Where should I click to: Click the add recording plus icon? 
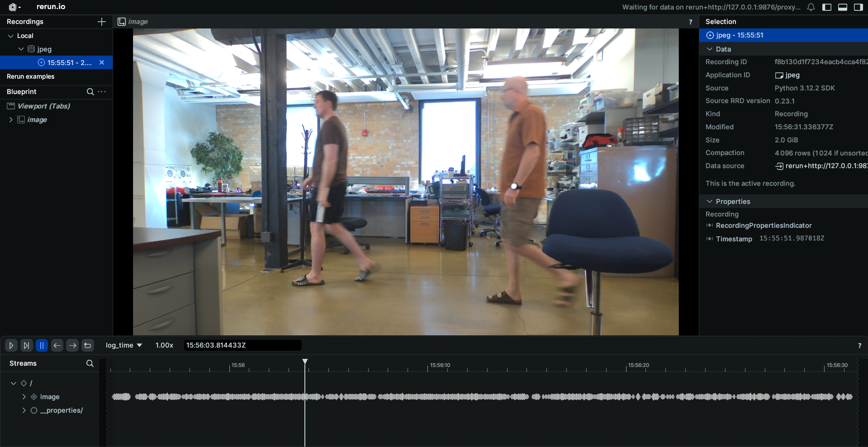point(102,22)
